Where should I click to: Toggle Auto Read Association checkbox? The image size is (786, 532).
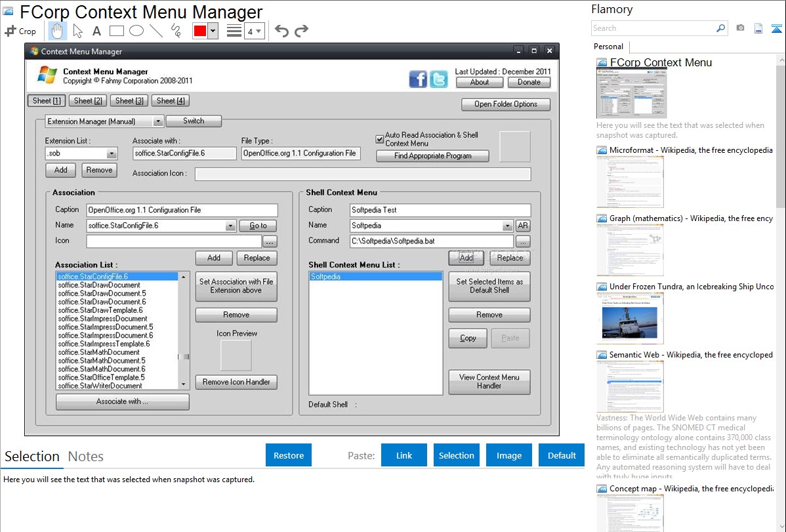379,139
